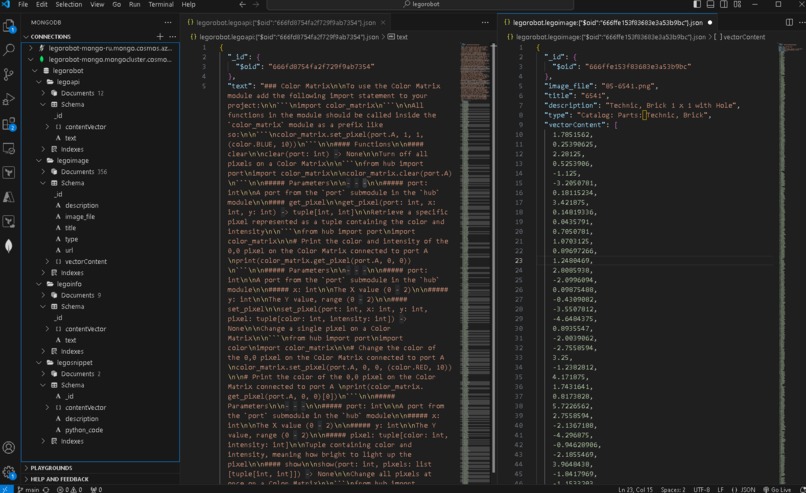806x493 pixels.
Task: Synchronize changes from the status bar
Action: click(x=46, y=489)
